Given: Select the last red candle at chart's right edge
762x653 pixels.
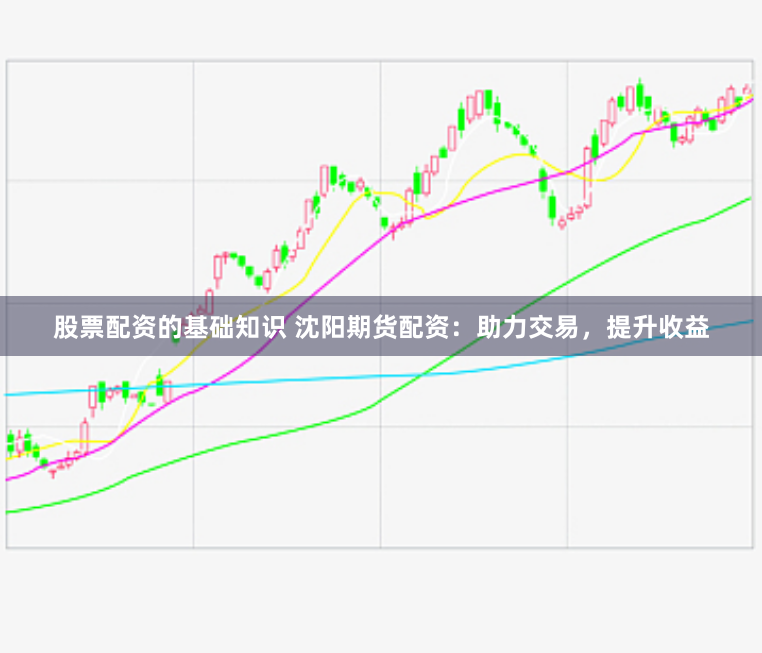Looking at the screenshot, I should coord(748,90).
